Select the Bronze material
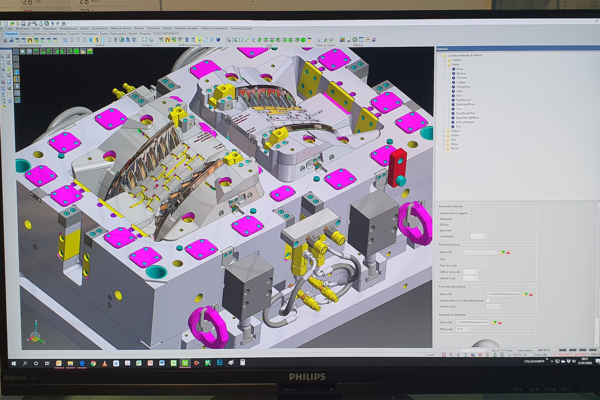The width and height of the screenshot is (600, 400). [461, 73]
